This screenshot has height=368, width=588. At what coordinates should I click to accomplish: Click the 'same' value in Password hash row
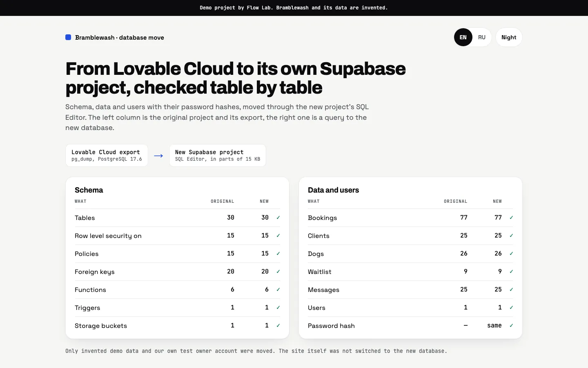pyautogui.click(x=494, y=325)
